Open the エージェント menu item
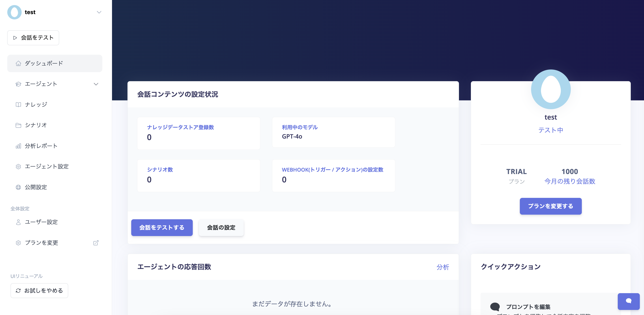 click(41, 84)
